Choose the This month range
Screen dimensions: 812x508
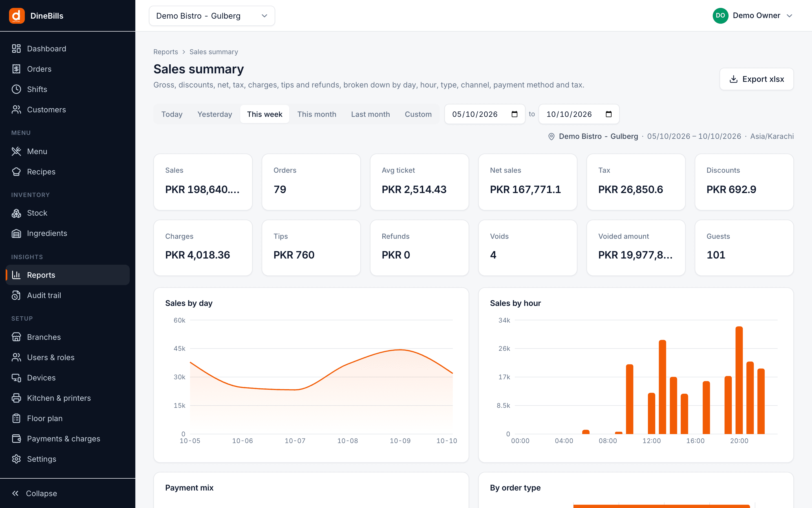pyautogui.click(x=317, y=114)
